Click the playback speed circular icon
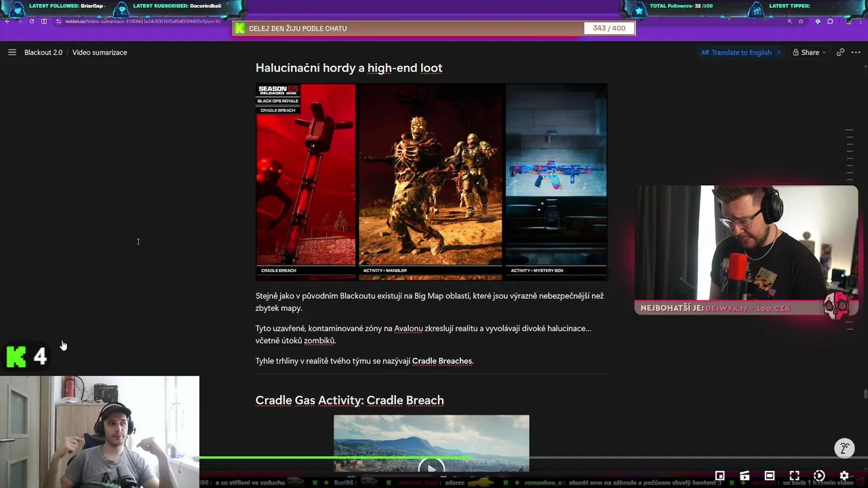This screenshot has height=488, width=868. 819,476
